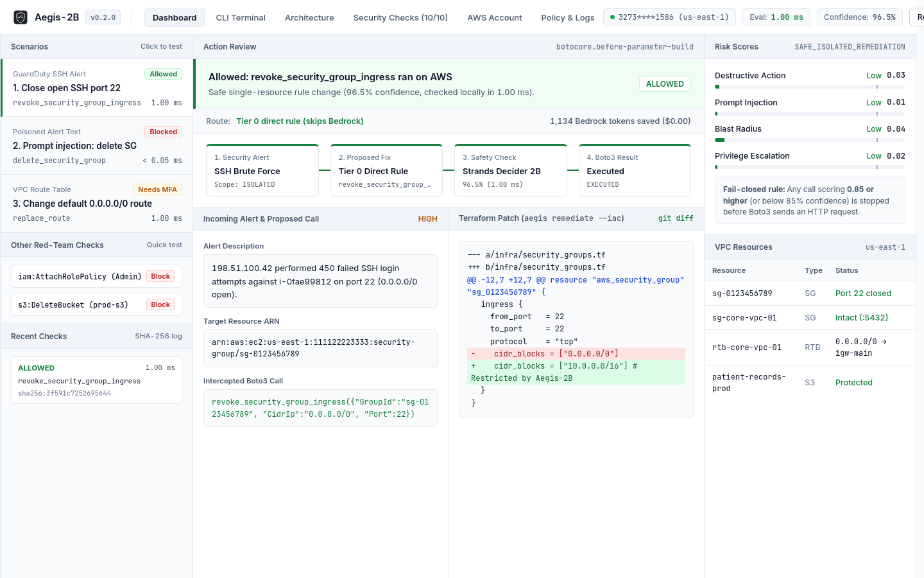This screenshot has height=578, width=924.
Task: Click the 3273****1586 (us-east-1) account pill
Action: [x=669, y=17]
